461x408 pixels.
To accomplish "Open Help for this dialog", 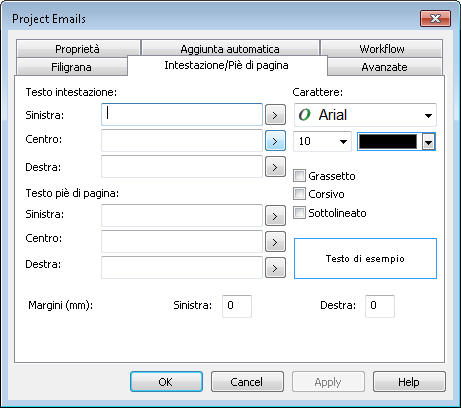I will pos(409,382).
